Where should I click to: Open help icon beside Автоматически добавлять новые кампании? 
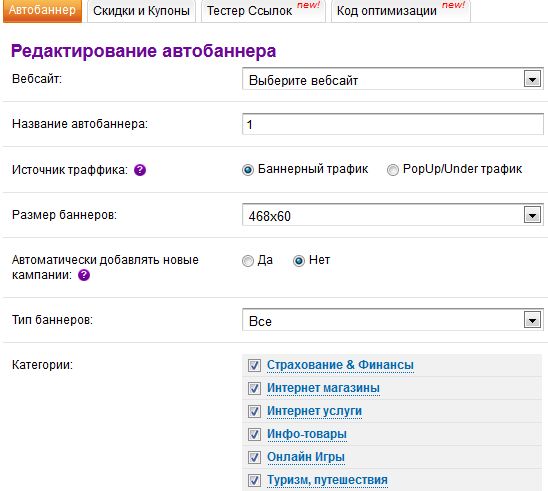click(84, 275)
